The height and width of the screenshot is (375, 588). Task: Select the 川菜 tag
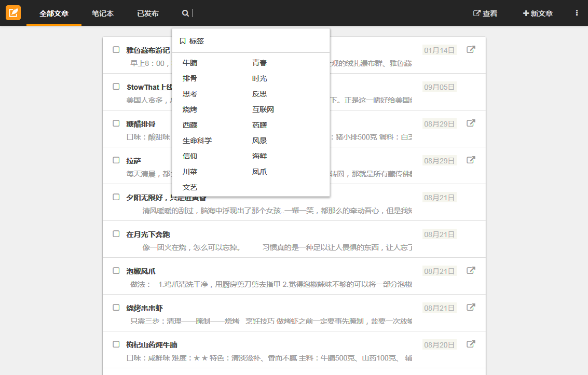[x=190, y=172]
